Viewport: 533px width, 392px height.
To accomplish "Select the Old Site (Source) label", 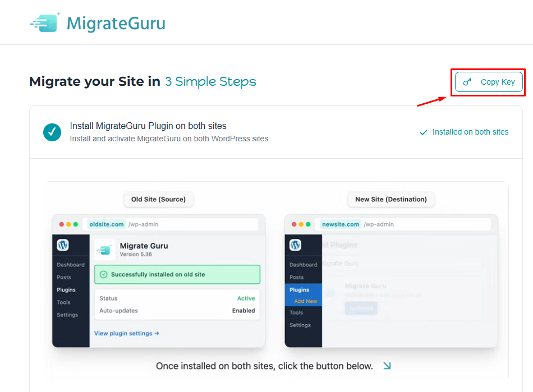I will click(158, 200).
